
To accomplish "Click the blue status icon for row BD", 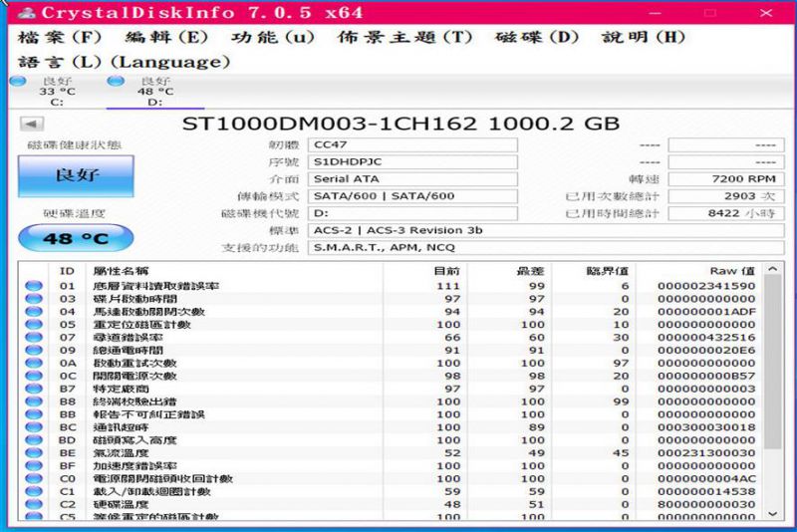I will pyautogui.click(x=34, y=440).
